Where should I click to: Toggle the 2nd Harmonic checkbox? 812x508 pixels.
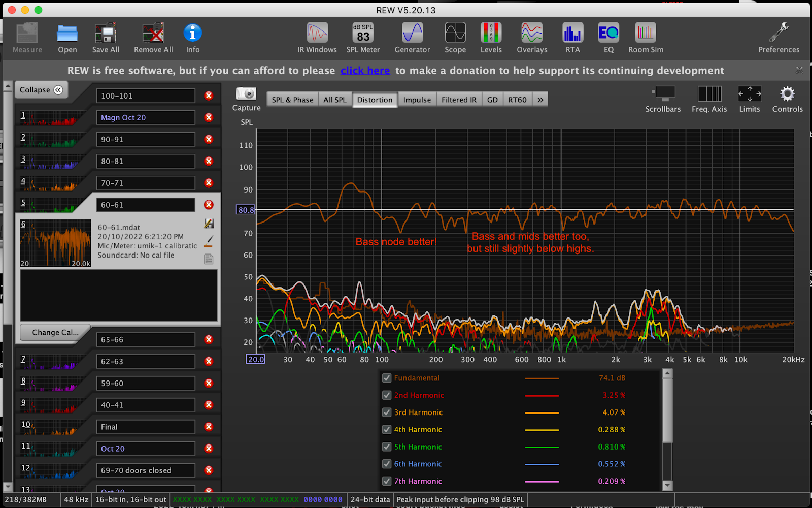pos(387,395)
